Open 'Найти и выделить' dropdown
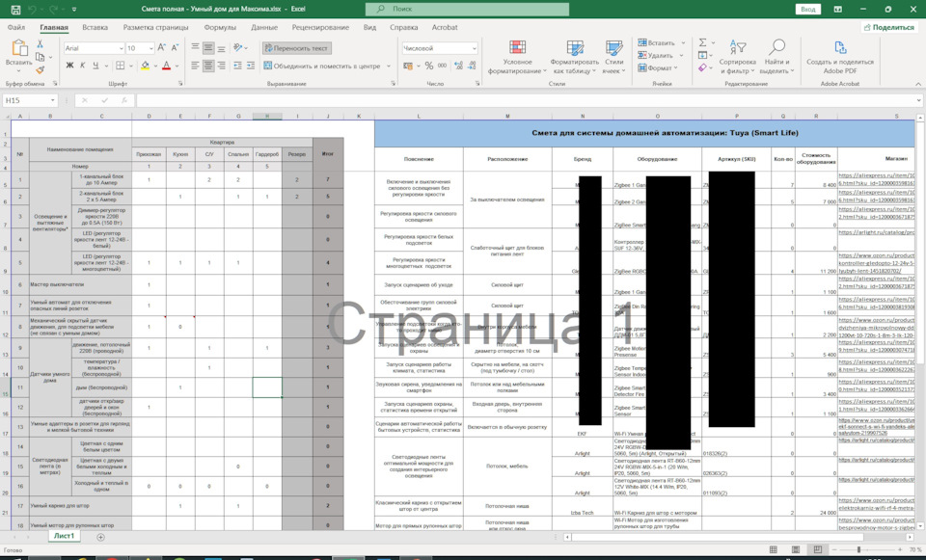This screenshot has height=560, width=926. click(776, 57)
